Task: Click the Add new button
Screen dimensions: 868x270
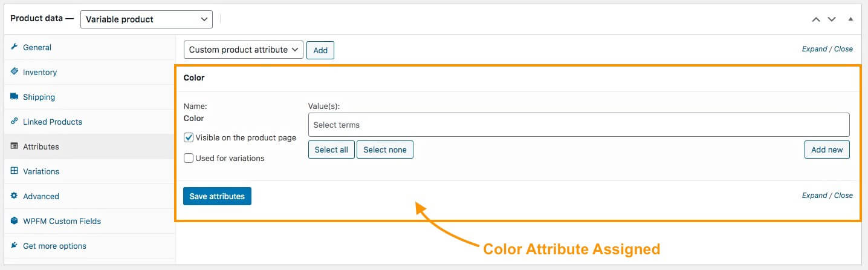Action: pos(827,150)
